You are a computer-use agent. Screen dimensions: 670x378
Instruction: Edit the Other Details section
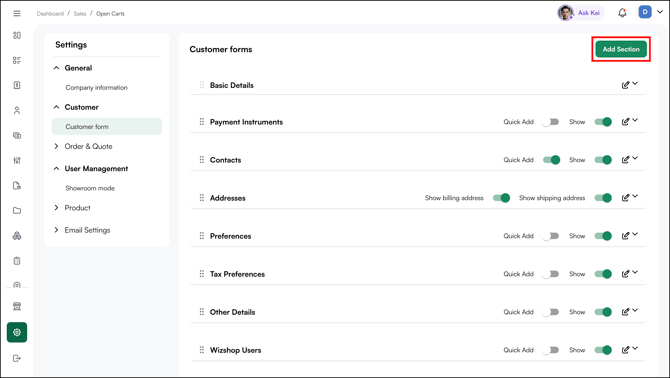click(625, 312)
